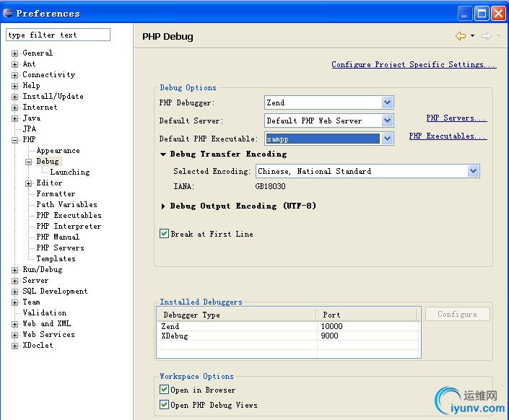This screenshot has width=509, height=420.
Task: Click the Debugger Type column header
Action: (236, 315)
